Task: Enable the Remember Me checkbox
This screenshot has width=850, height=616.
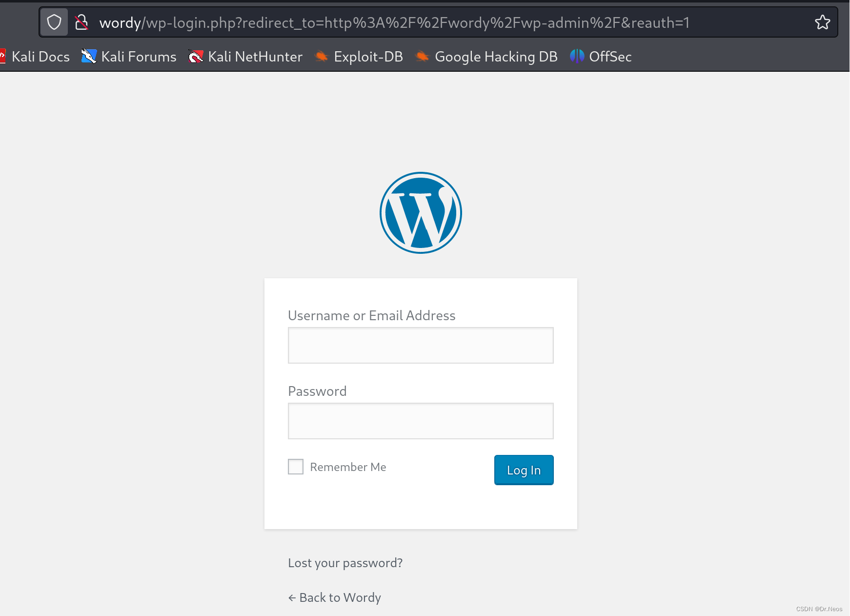Action: (x=296, y=467)
